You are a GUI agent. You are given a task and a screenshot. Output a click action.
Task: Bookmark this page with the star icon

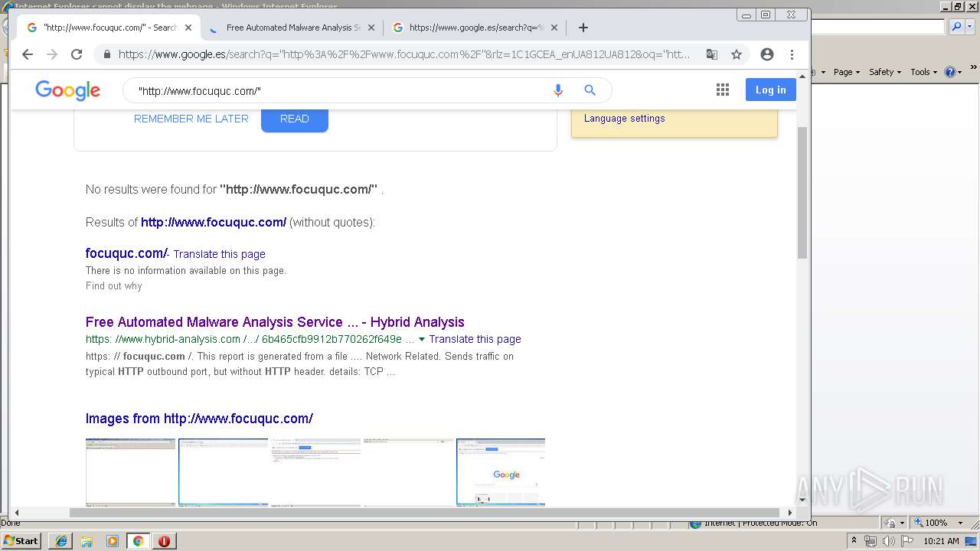737,54
